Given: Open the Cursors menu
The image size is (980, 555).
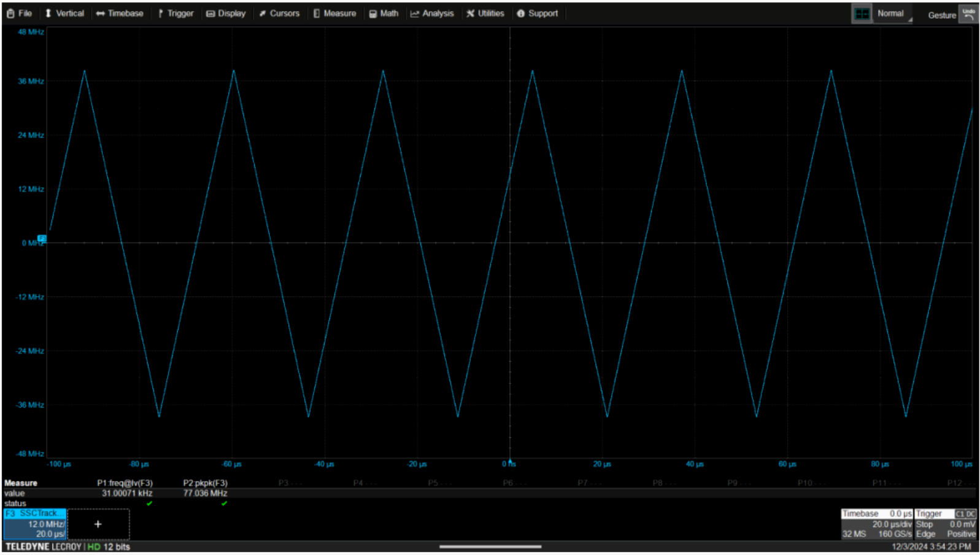Looking at the screenshot, I should click(279, 14).
